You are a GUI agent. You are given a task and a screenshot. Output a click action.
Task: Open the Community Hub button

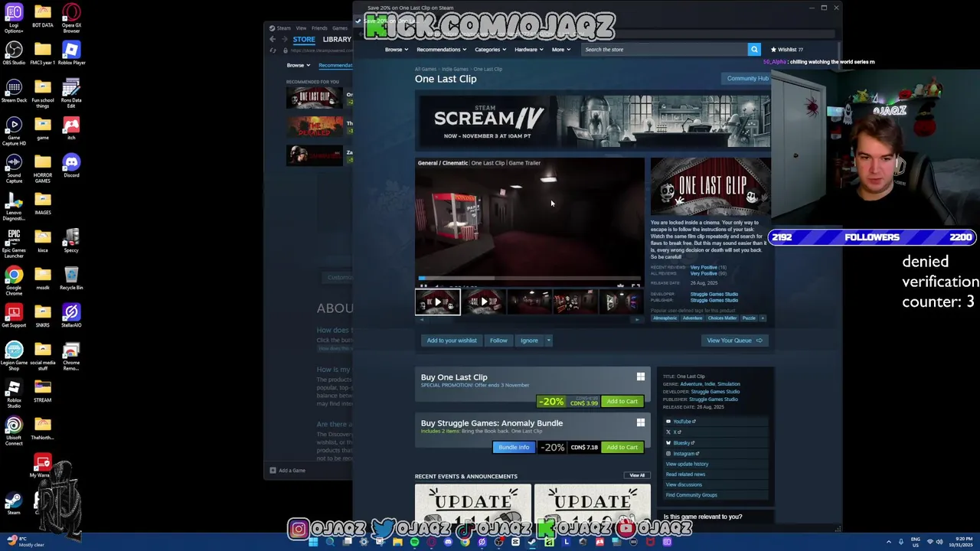(x=746, y=79)
